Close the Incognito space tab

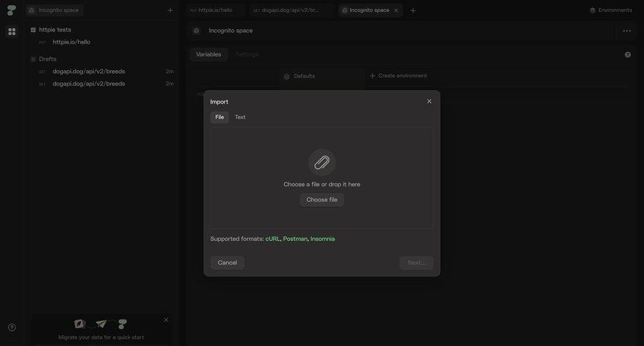(x=396, y=10)
